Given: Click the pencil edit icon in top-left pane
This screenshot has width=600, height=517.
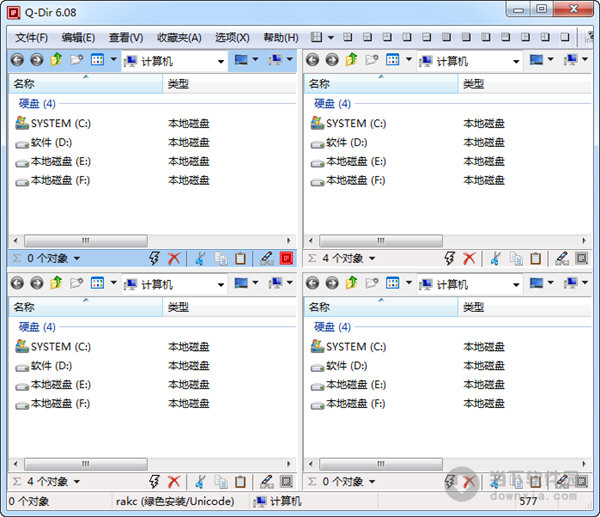Looking at the screenshot, I should 266,258.
